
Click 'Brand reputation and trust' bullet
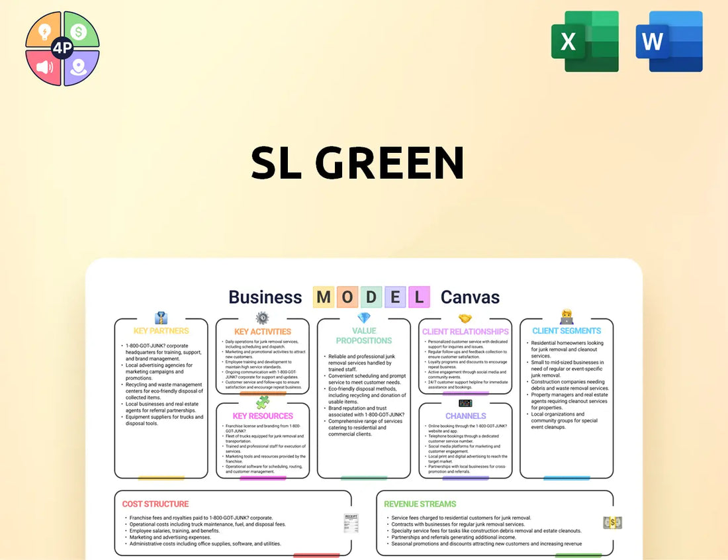tap(365, 412)
